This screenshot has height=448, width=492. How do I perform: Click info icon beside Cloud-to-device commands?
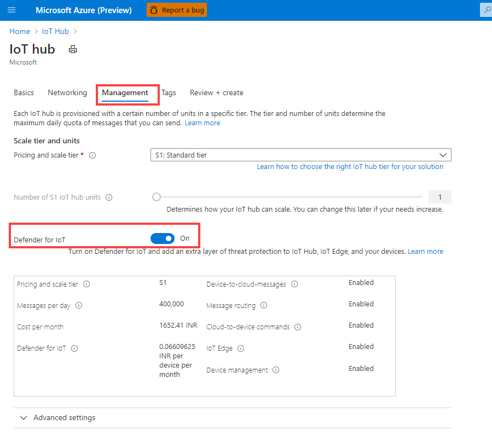[298, 327]
